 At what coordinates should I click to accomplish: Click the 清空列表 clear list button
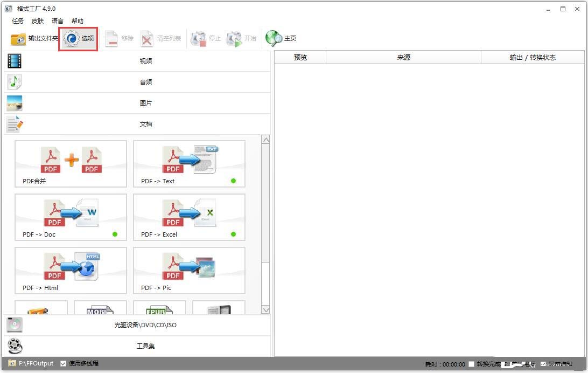click(161, 39)
